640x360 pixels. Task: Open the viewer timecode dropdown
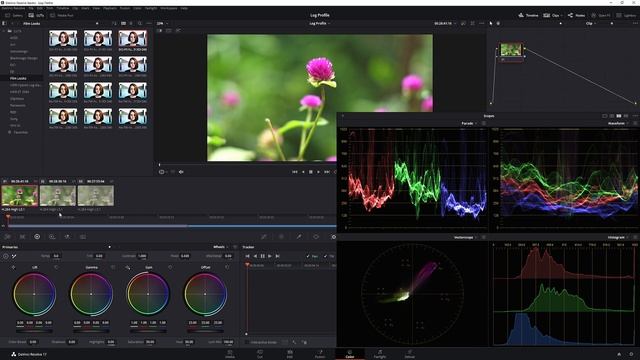coord(444,24)
